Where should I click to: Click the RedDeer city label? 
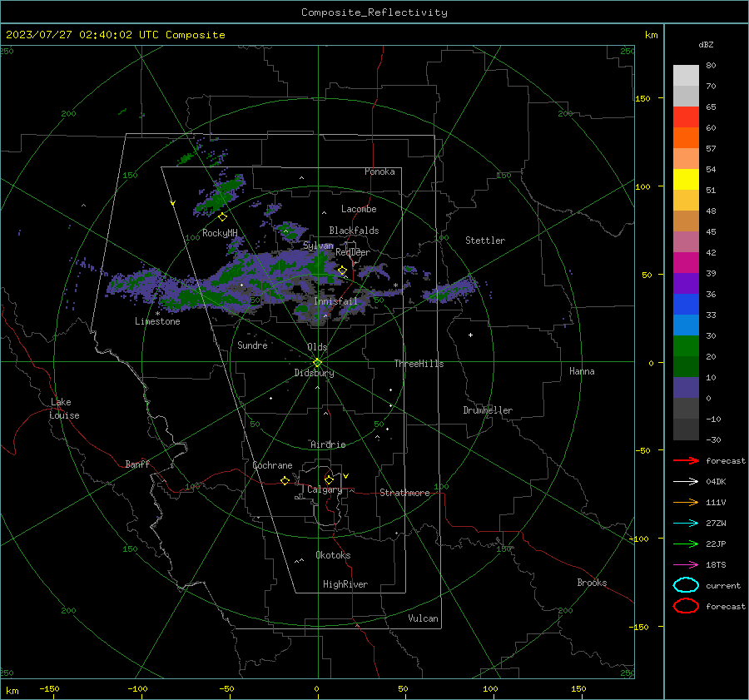click(353, 252)
